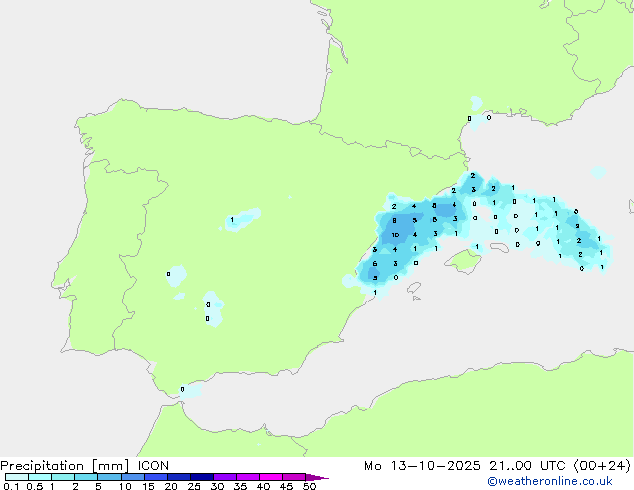Pick the 45–50 mm legend color box
The width and height of the screenshot is (634, 490).
294,477
